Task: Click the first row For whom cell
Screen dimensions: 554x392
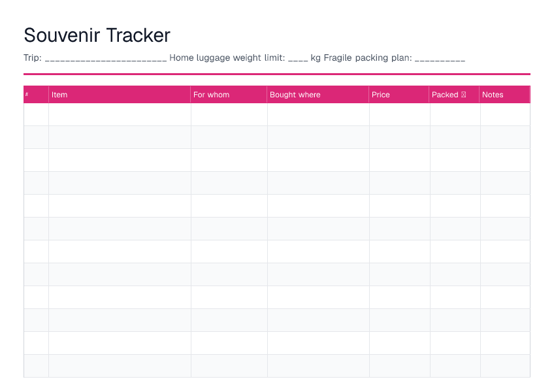Action: pyautogui.click(x=229, y=114)
